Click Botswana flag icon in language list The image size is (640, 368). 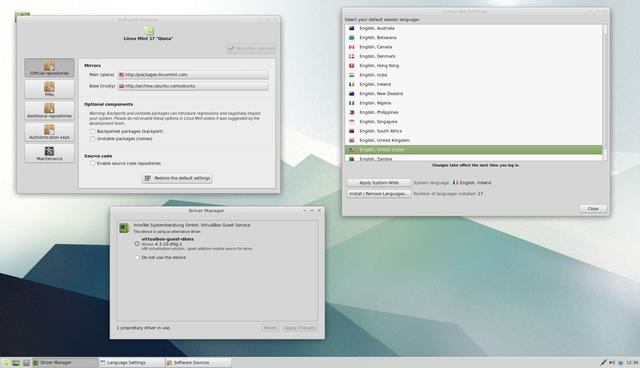tap(351, 38)
